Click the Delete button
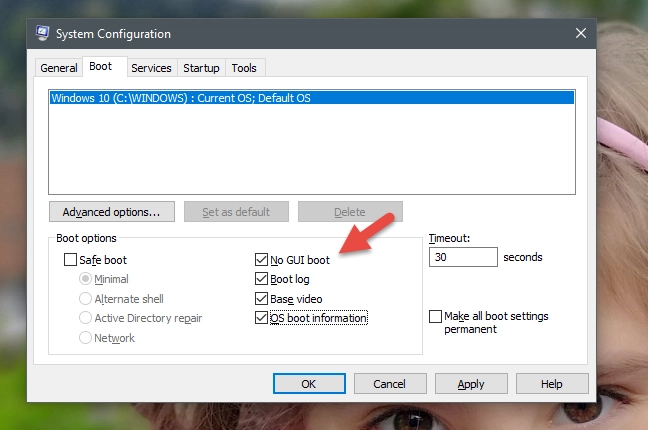The height and width of the screenshot is (430, 648). [x=350, y=212]
